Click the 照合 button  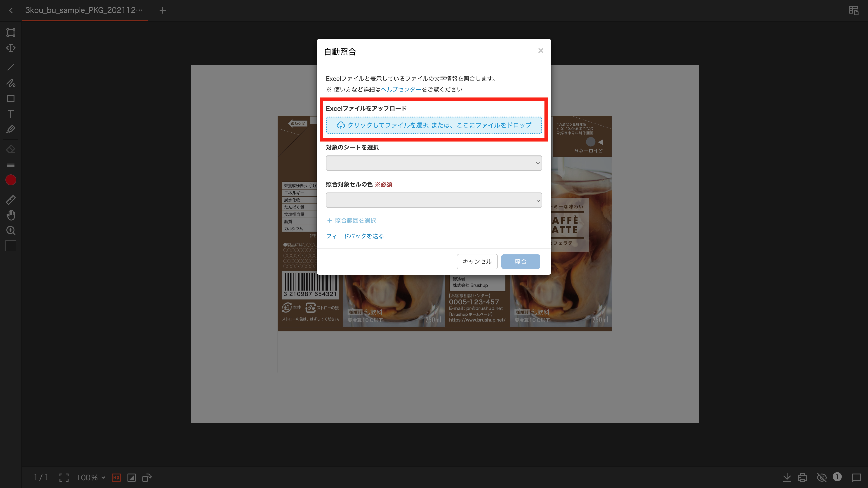tap(521, 262)
